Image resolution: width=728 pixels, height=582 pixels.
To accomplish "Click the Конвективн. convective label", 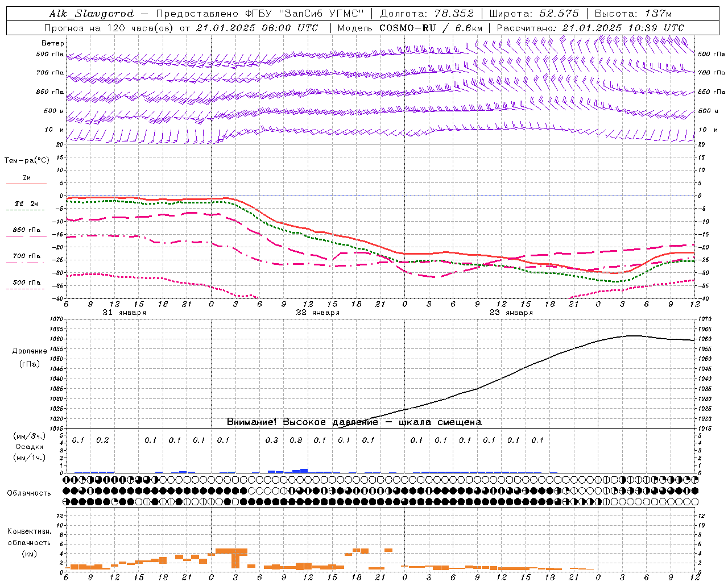I will point(29,531).
